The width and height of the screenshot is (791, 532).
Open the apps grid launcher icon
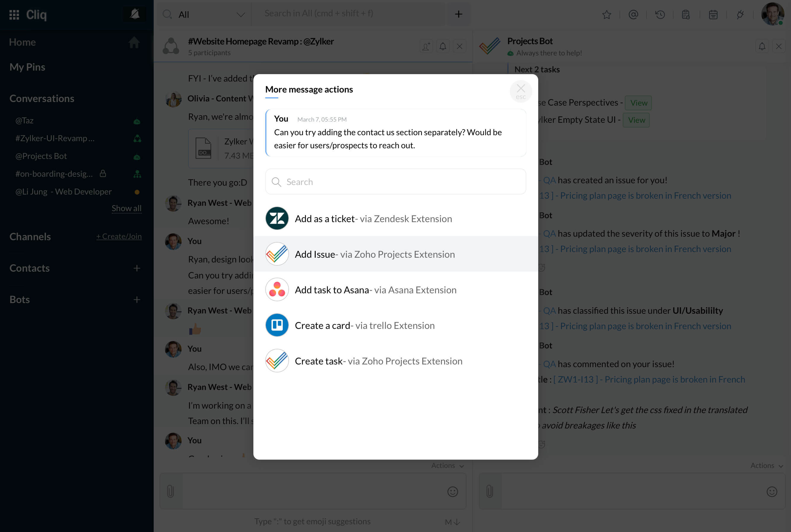14,15
